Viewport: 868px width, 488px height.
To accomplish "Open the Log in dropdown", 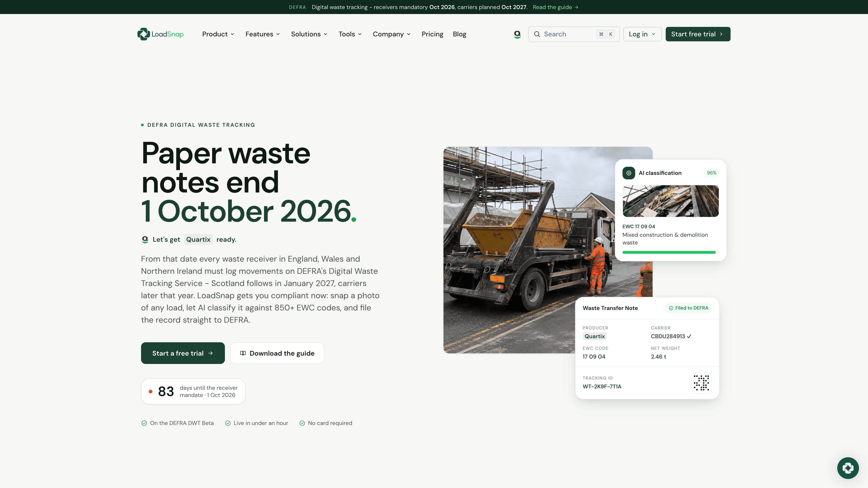I will (642, 34).
